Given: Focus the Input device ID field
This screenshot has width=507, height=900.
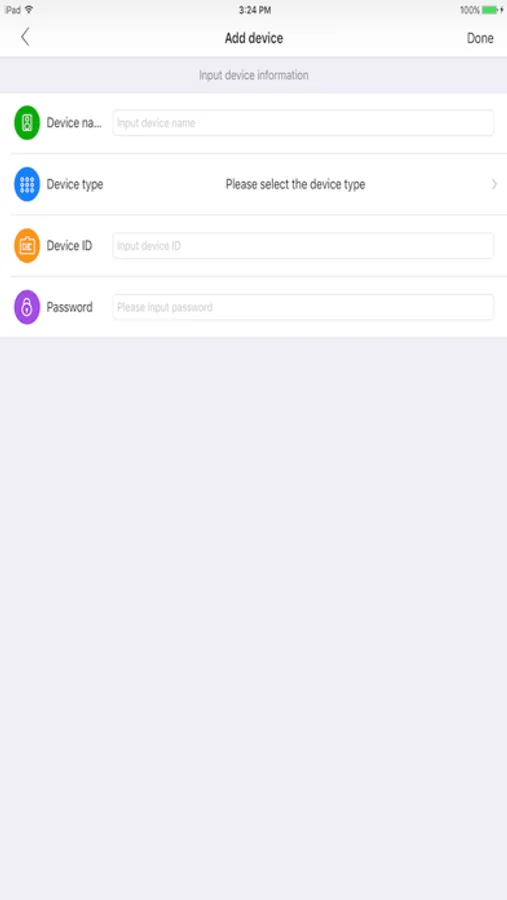Looking at the screenshot, I should pos(303,246).
